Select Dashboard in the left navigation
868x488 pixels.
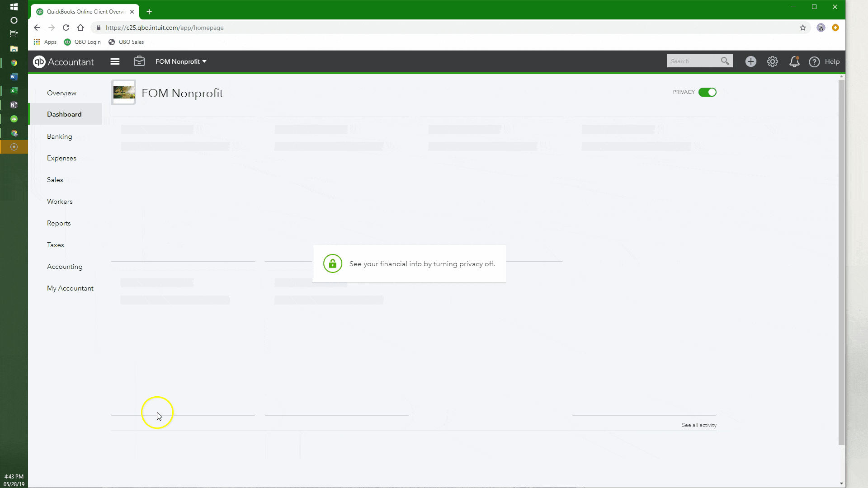[64, 114]
